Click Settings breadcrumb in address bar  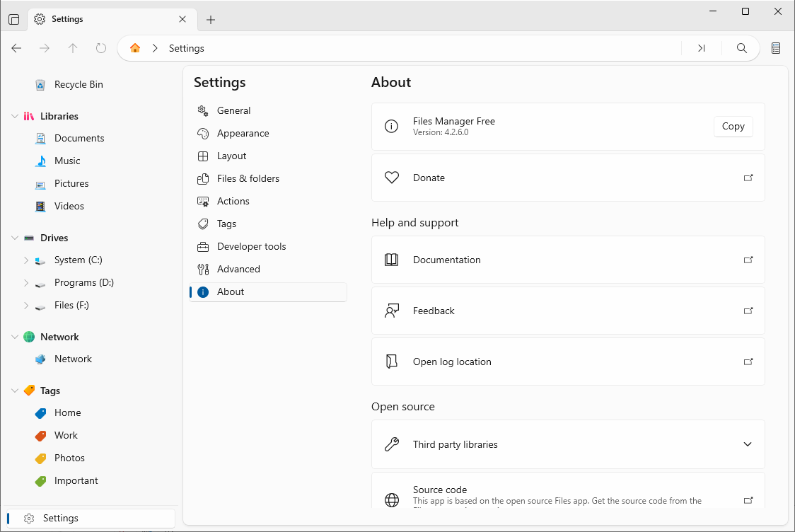(x=187, y=48)
